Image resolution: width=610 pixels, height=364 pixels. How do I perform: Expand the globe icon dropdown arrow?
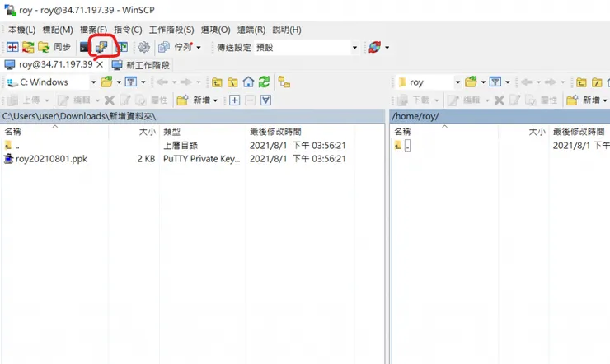(x=387, y=48)
